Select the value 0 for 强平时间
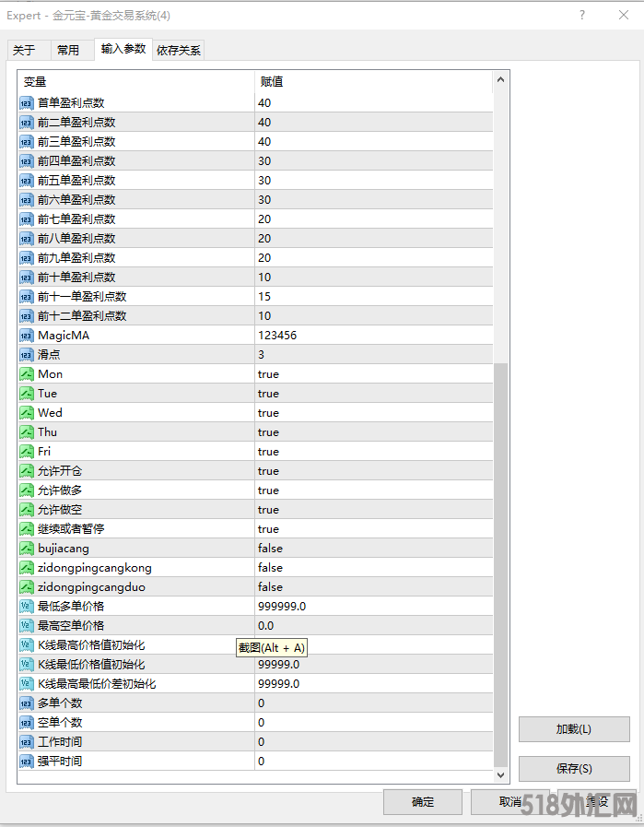 coord(262,761)
